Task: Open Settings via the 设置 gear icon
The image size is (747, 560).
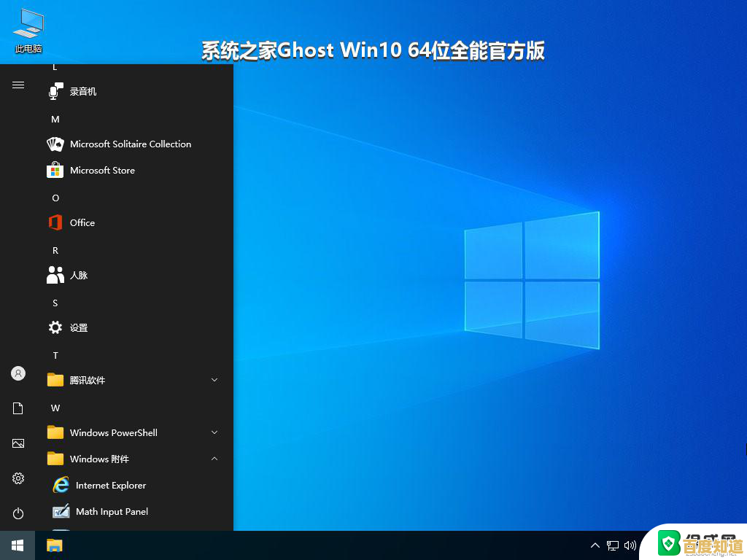Action: pyautogui.click(x=77, y=327)
